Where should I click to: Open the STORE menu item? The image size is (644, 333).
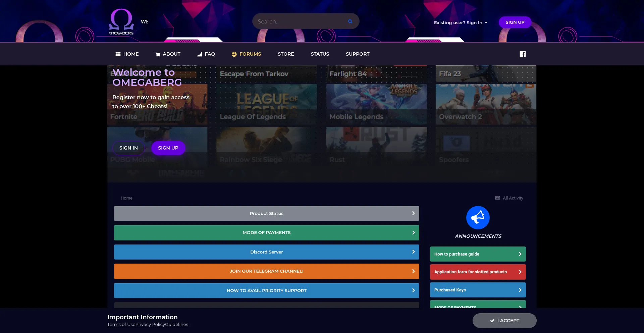click(x=286, y=54)
